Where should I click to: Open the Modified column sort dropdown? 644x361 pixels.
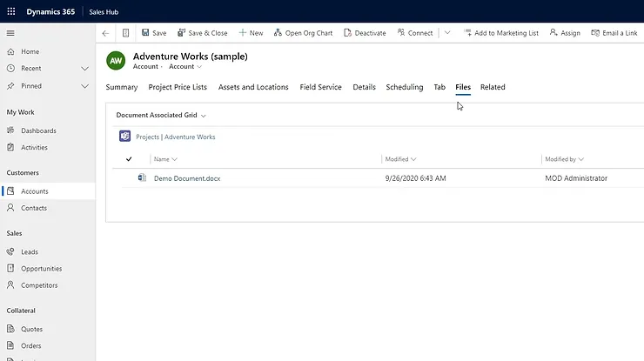tap(413, 159)
